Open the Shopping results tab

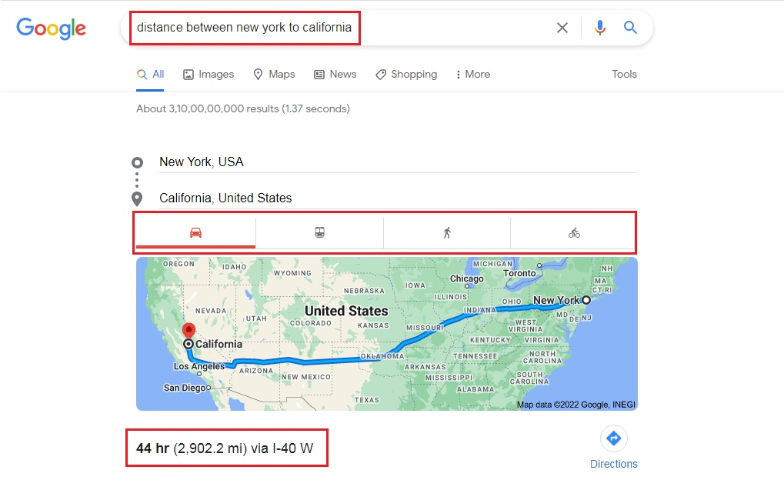click(x=406, y=74)
